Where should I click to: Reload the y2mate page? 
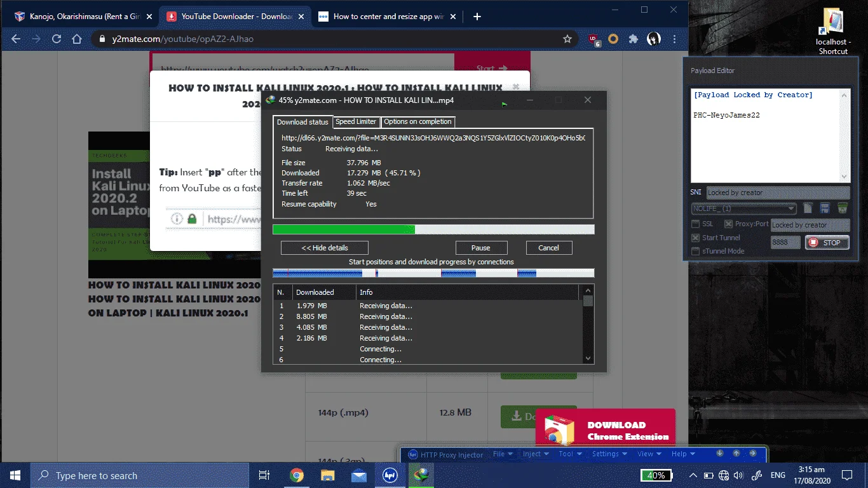pos(57,39)
